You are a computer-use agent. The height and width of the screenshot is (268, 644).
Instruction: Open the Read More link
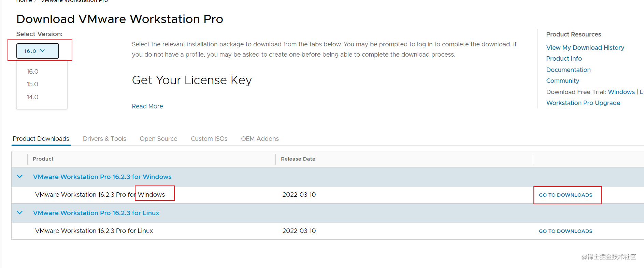147,106
